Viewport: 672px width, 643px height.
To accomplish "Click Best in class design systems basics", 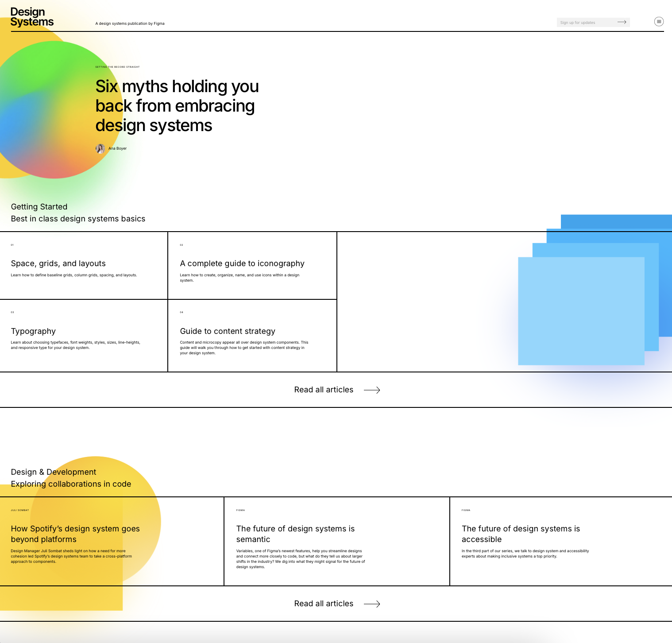I will coord(78,219).
